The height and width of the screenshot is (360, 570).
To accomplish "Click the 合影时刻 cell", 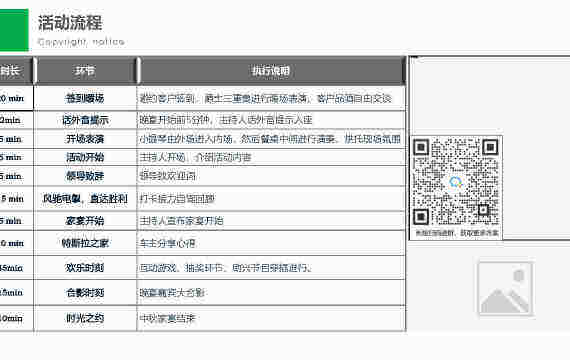I will coord(85,292).
